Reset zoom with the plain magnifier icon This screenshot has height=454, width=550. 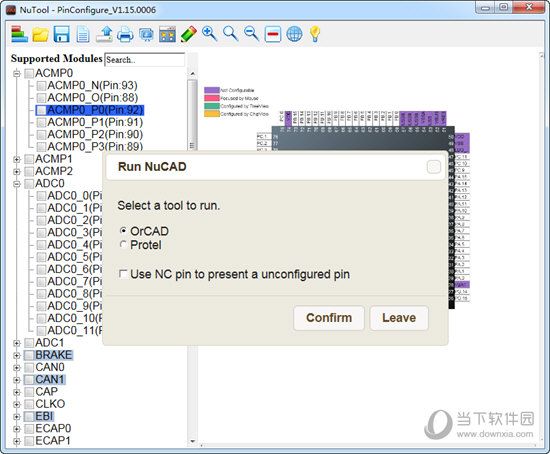point(230,34)
